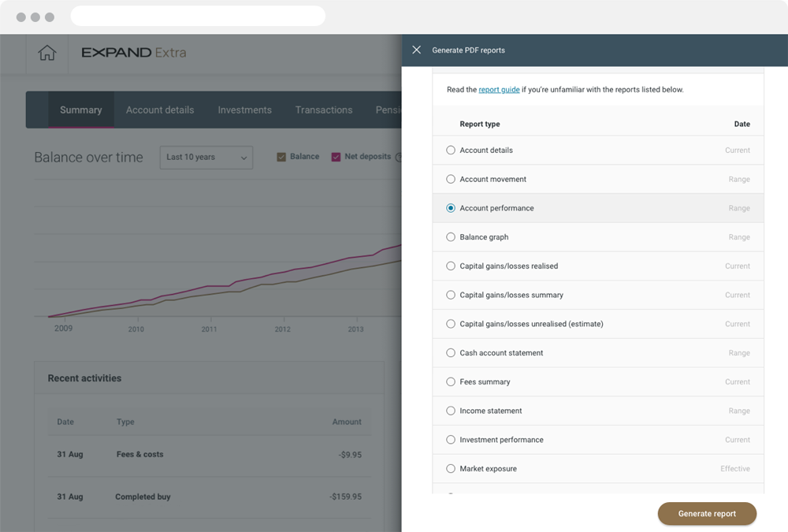Click the Generate report button
Screen dimensions: 788x532
(707, 513)
